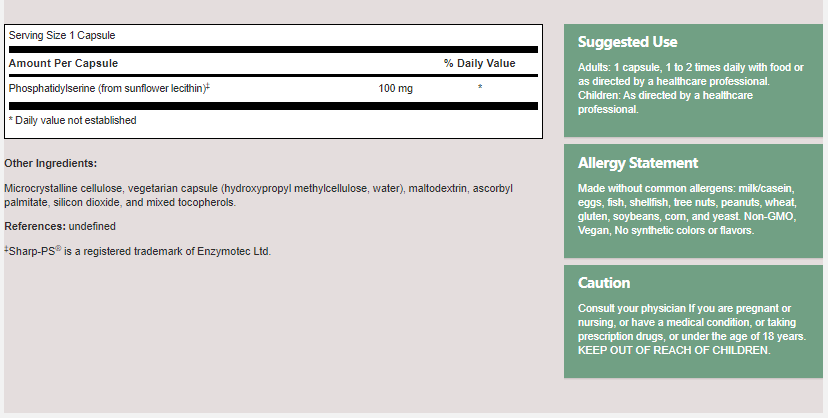Click the footnote marker after sunflower lecithin
The height and width of the screenshot is (418, 828).
[x=207, y=86]
